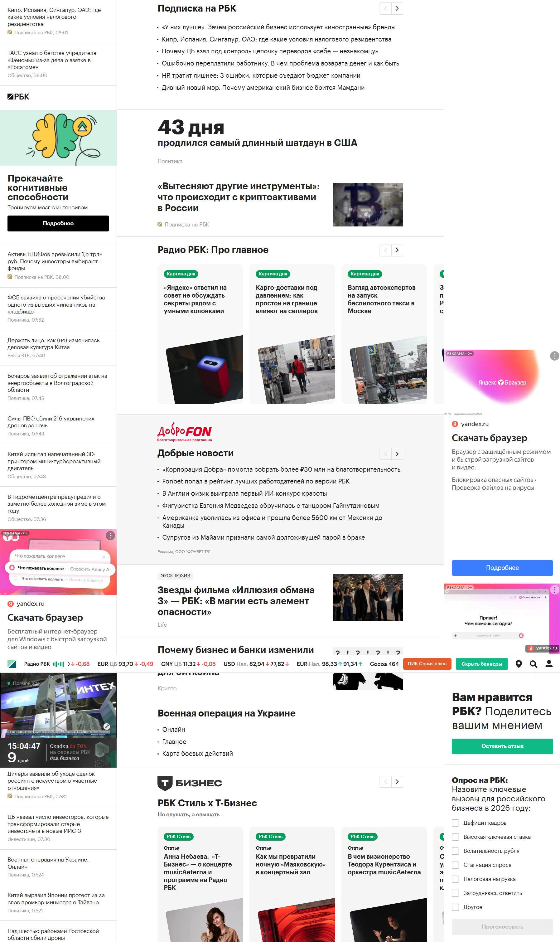
Task: Open 'Карта боевых действий' link
Action: coord(197,753)
